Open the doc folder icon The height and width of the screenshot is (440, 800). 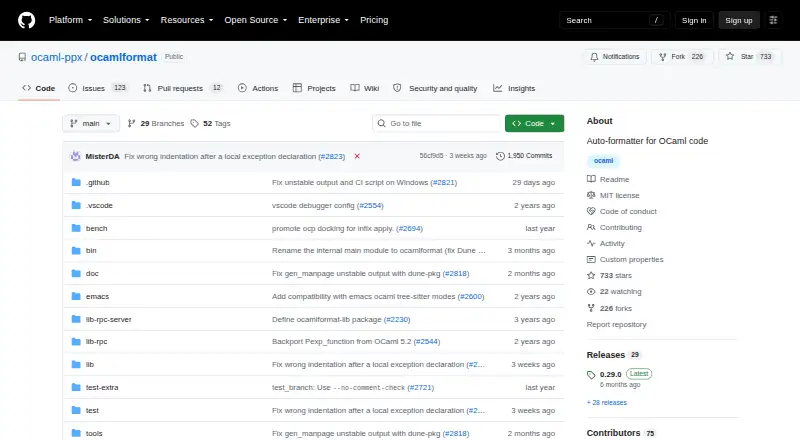coord(76,274)
